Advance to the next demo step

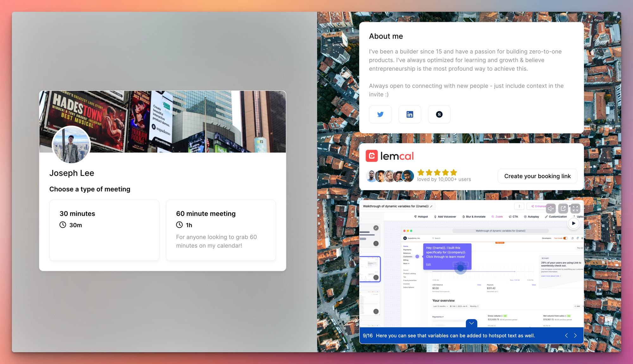[575, 336]
